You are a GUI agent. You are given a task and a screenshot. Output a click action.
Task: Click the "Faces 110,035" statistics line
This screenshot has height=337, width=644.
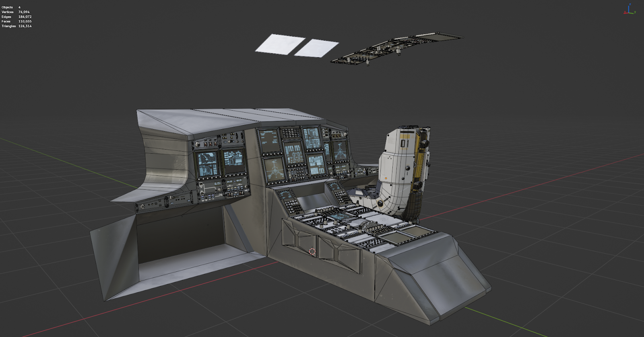pyautogui.click(x=17, y=21)
